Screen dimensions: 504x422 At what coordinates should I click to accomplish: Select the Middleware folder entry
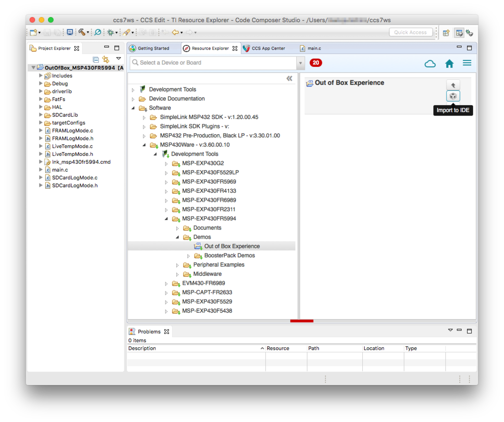point(207,274)
